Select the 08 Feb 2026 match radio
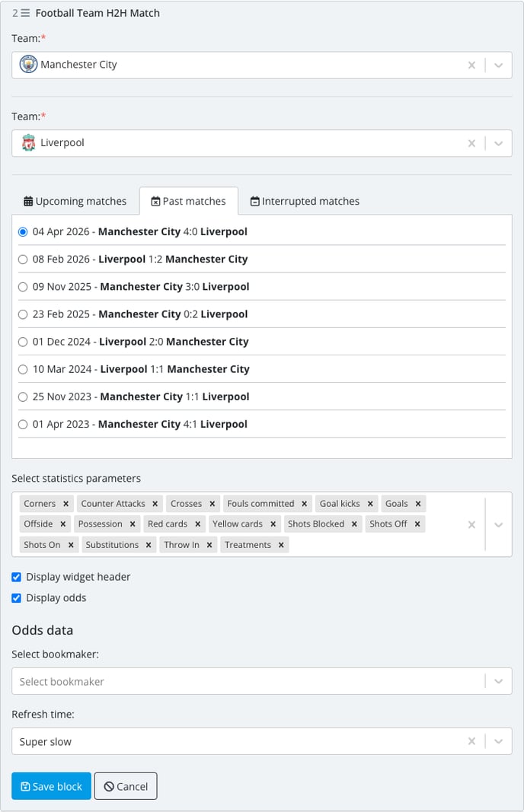Screen dimensions: 524x812 [23, 260]
